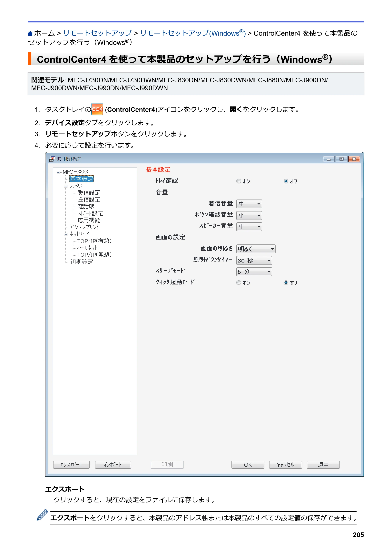Click the 画面の設定 section label

pos(171,237)
